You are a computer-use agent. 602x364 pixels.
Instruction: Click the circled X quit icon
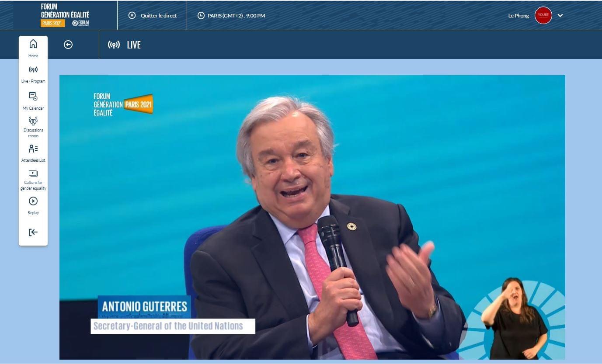tap(132, 15)
